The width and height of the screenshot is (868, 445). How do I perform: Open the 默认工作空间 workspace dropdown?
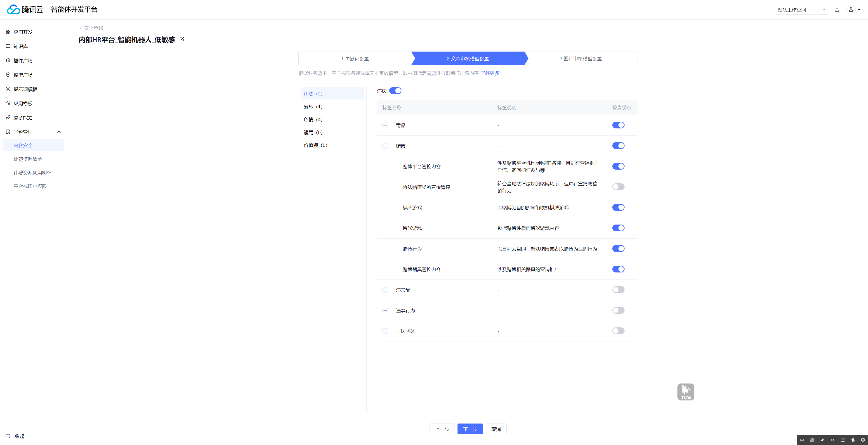point(801,10)
